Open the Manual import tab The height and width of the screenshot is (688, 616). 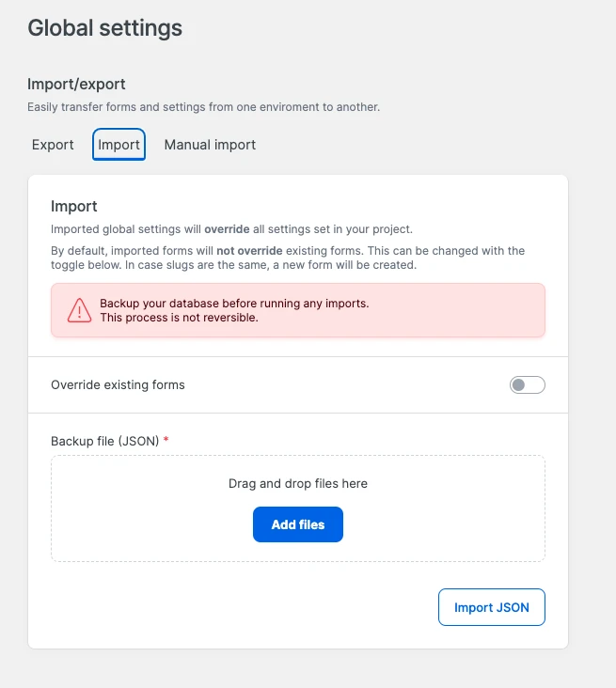(210, 145)
